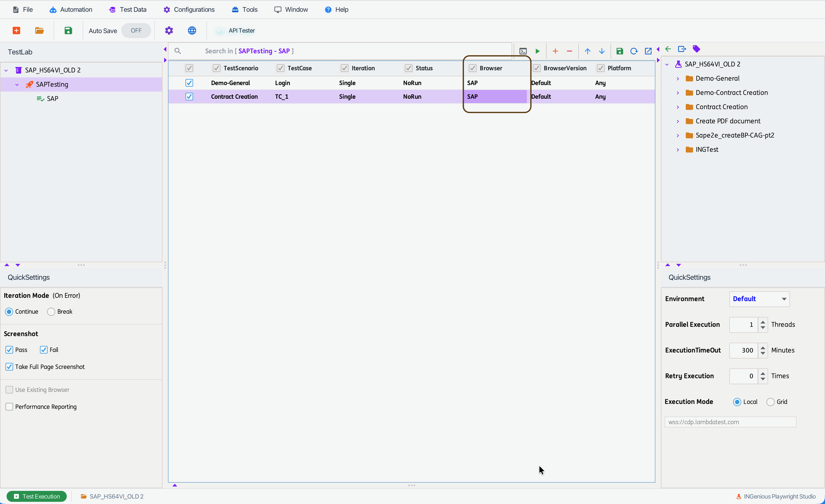This screenshot has height=504, width=825.
Task: Toggle the select-all header checkbox
Action: 189,68
